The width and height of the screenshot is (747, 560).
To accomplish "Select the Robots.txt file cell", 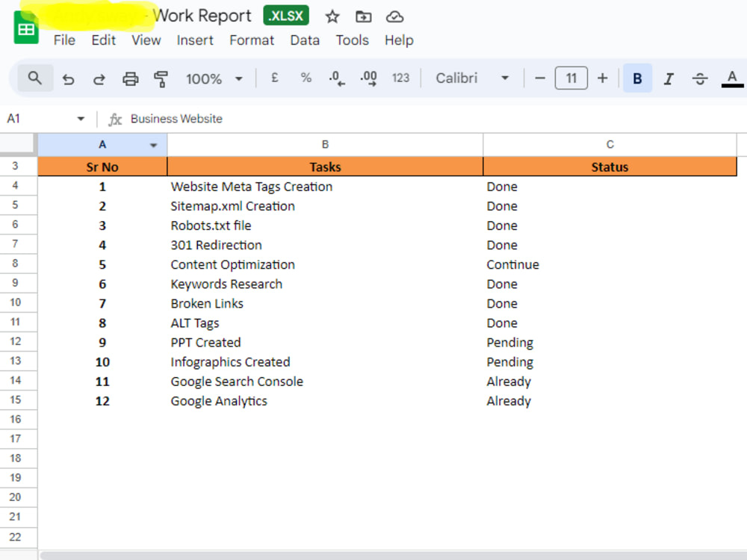I will coord(325,225).
